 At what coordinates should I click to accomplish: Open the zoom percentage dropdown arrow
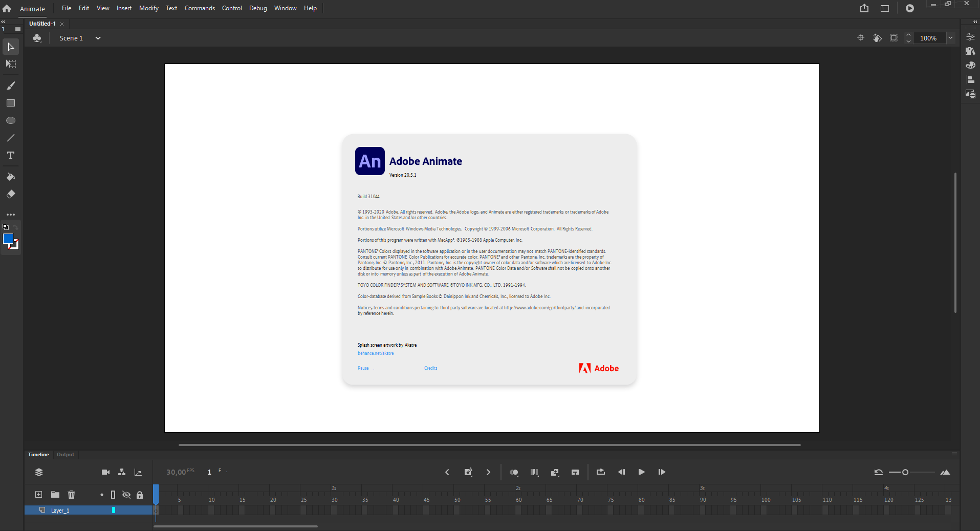(950, 38)
